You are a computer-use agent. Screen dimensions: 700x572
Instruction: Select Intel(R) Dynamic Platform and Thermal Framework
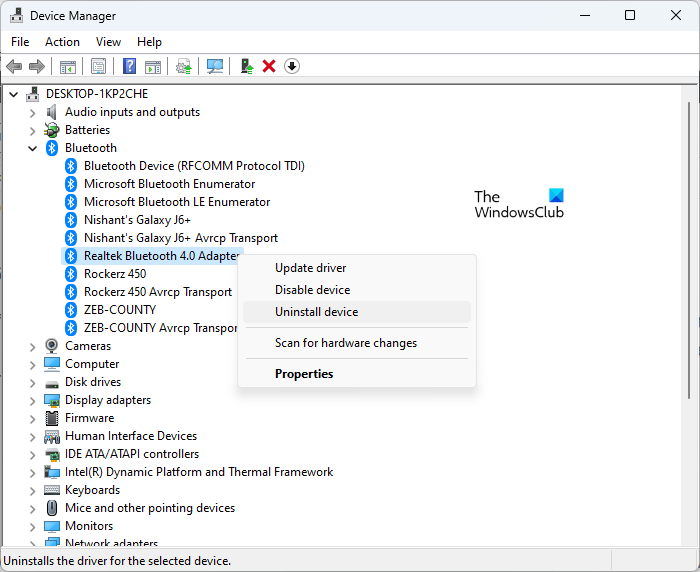(x=199, y=472)
